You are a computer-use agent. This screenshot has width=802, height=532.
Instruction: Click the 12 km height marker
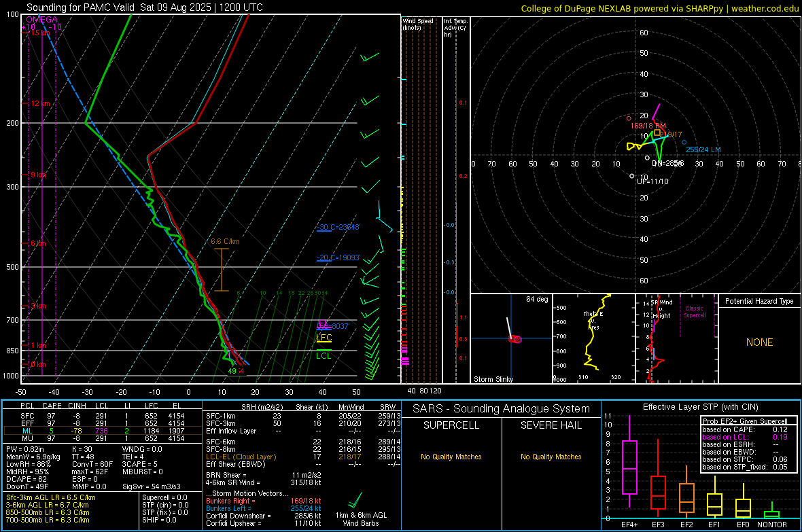tap(40, 103)
